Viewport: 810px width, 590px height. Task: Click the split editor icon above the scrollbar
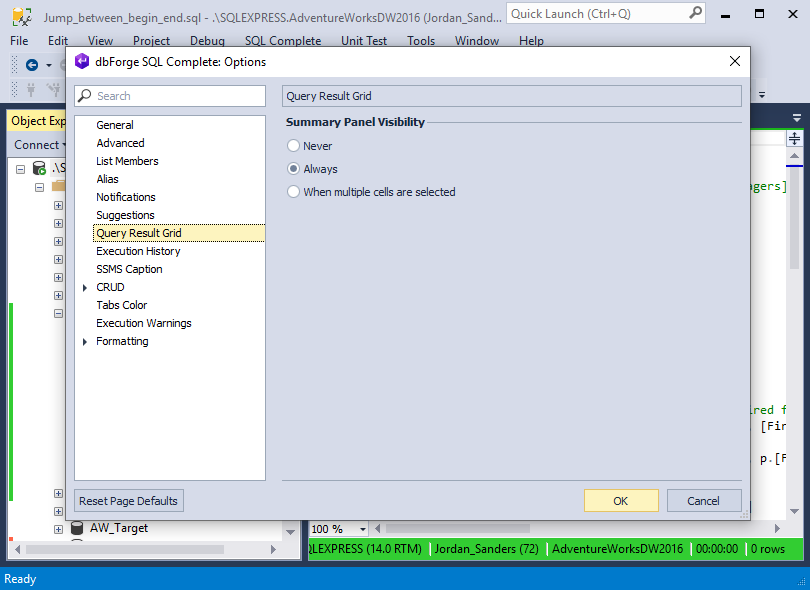coord(794,138)
